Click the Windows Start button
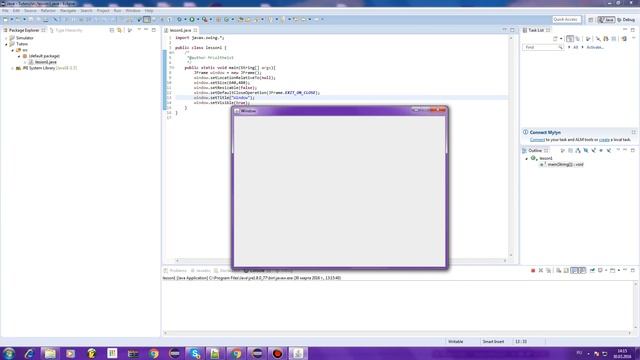Viewport: 640px width, 360px height. pos(9,353)
